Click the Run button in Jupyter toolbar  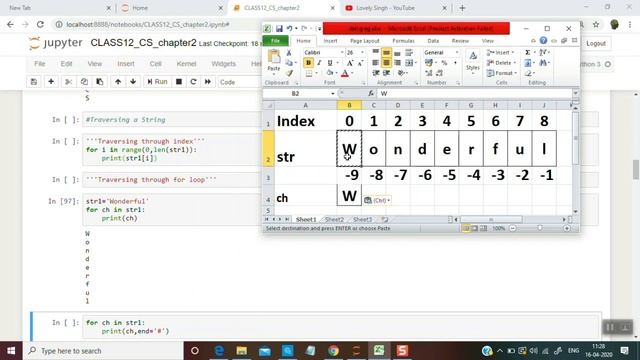point(157,82)
